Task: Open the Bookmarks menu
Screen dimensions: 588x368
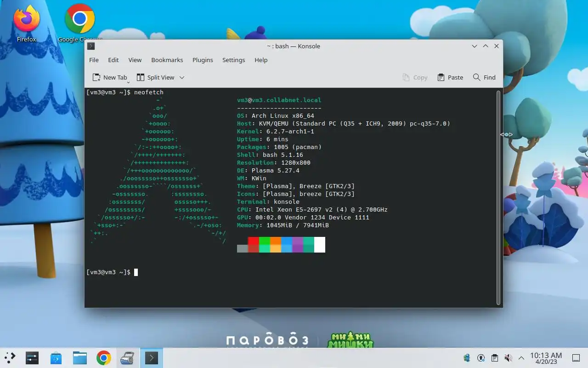Action: [x=167, y=60]
